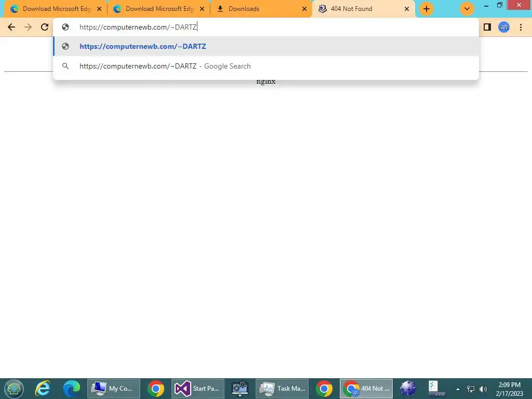
Task: Open the volume speaker tray icon
Action: pyautogui.click(x=483, y=389)
